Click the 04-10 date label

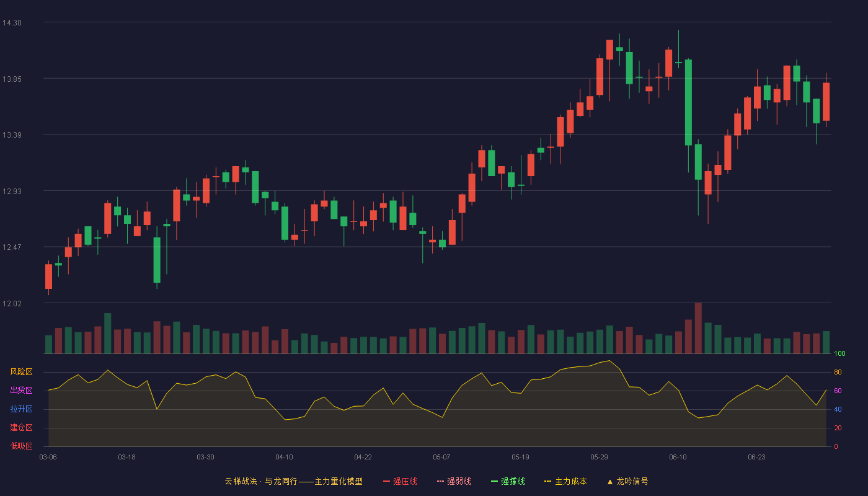pyautogui.click(x=284, y=457)
